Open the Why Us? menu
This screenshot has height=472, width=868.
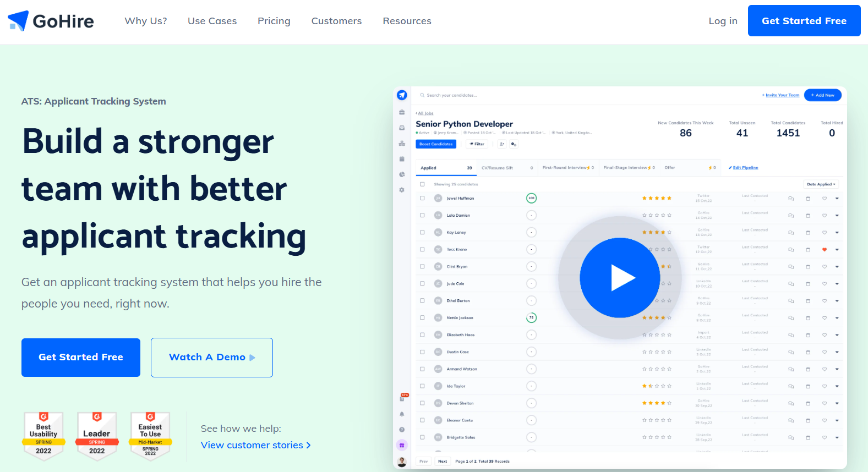click(x=146, y=21)
